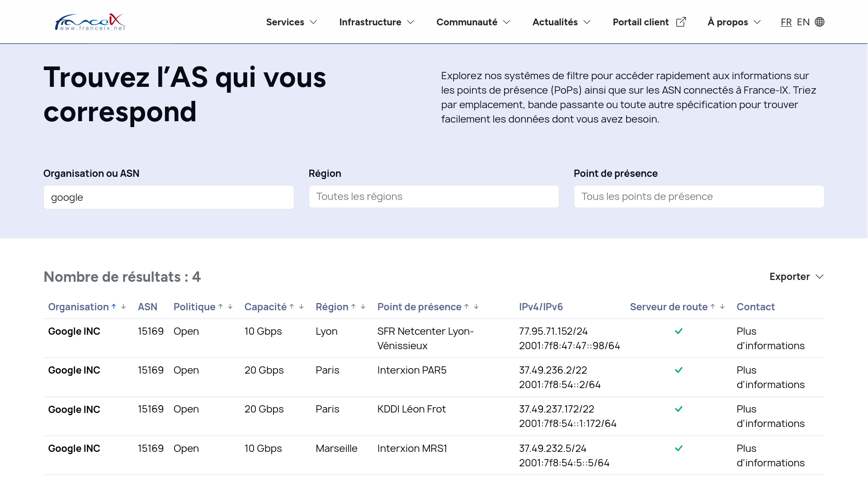Open Tous les points de présence dropdown
Screen dimensions: 868x498
699,196
